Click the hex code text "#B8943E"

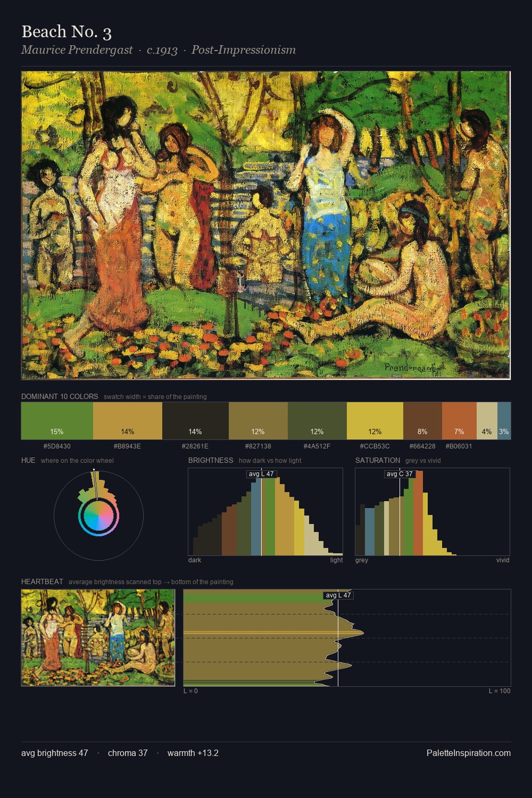(127, 446)
